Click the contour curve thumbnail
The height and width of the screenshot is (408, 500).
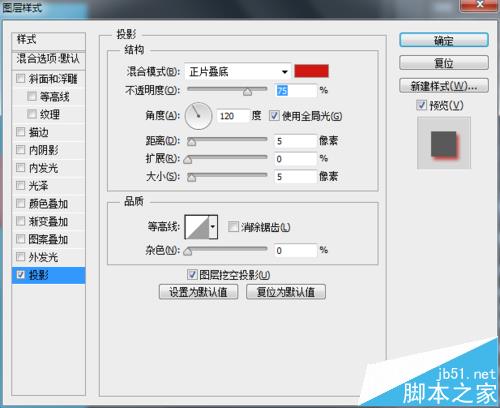coord(197,227)
